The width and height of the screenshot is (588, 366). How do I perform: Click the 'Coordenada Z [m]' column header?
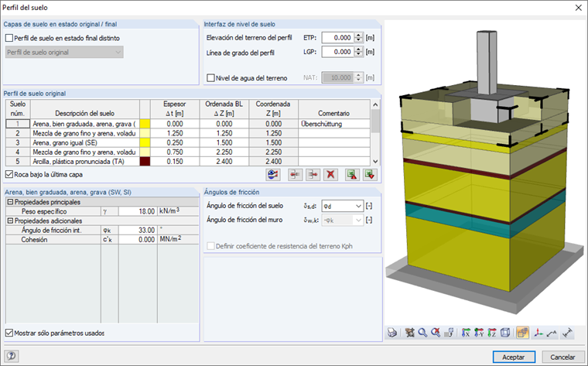tap(273, 109)
